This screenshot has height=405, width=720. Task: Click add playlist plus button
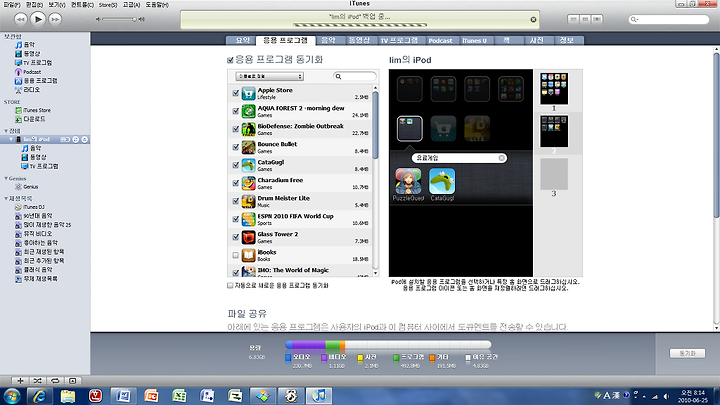pyautogui.click(x=20, y=381)
